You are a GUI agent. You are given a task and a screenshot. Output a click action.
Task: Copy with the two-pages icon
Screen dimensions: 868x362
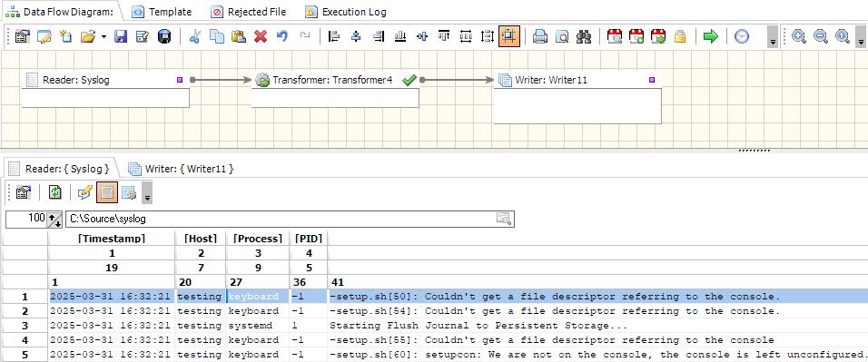[216, 36]
